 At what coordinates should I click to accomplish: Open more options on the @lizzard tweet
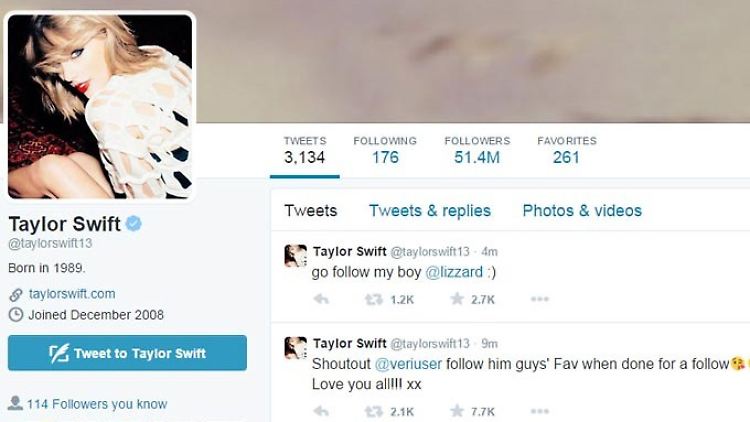pos(540,299)
